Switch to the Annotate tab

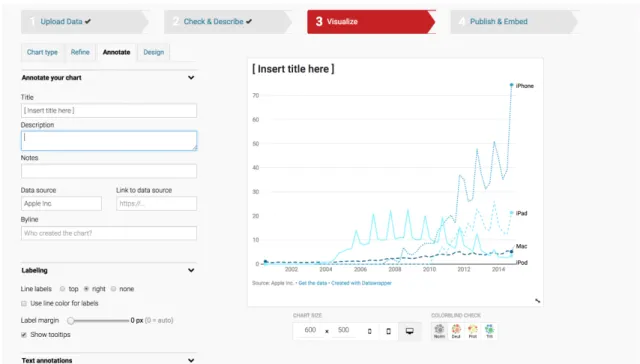116,52
